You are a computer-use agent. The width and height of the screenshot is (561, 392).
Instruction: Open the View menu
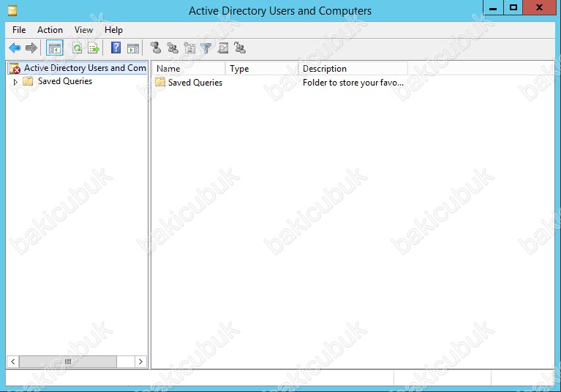click(x=83, y=30)
